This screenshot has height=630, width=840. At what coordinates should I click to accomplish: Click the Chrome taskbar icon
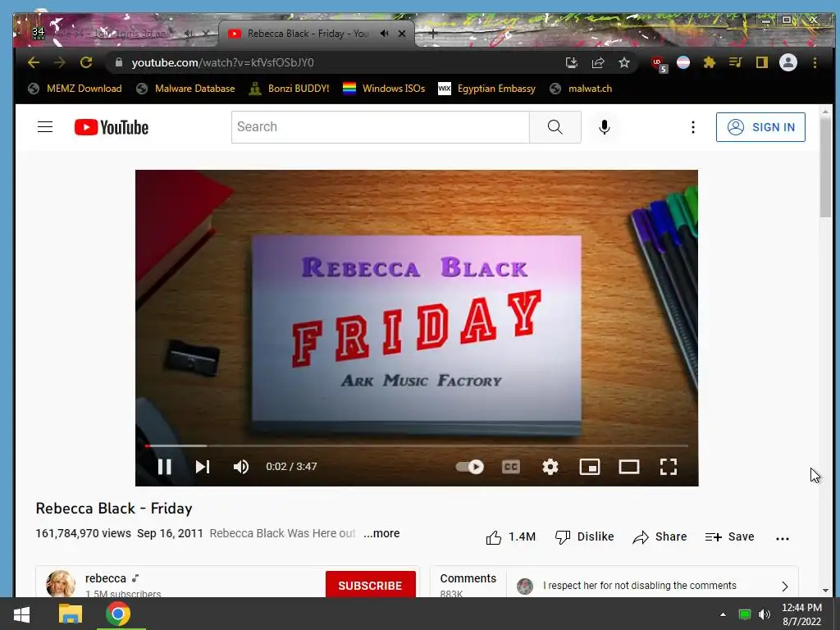(118, 614)
